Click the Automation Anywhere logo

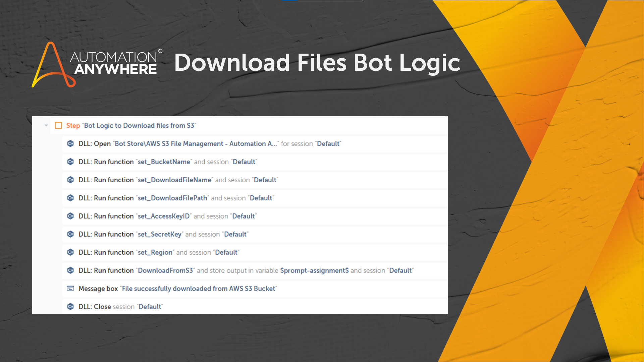pyautogui.click(x=97, y=64)
